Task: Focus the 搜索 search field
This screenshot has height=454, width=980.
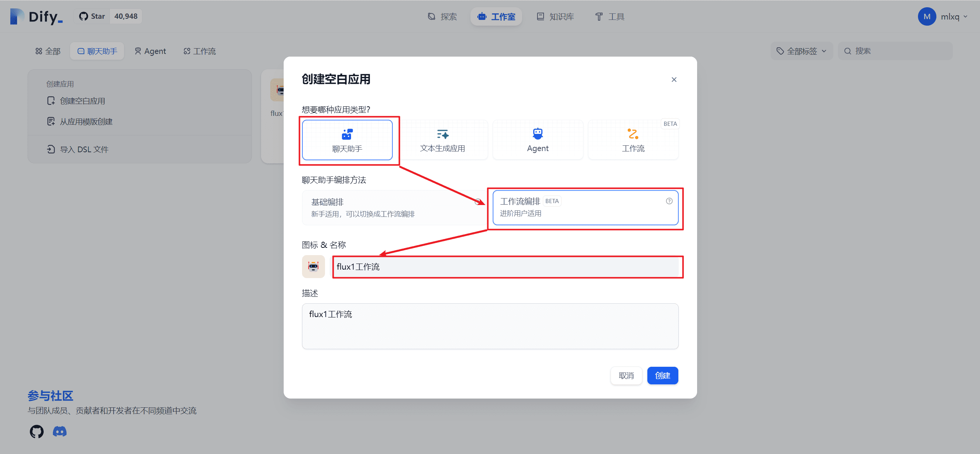Action: click(895, 51)
